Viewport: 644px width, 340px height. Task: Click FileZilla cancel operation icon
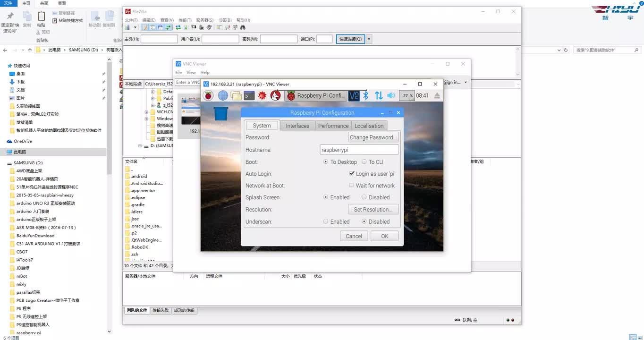point(194,27)
